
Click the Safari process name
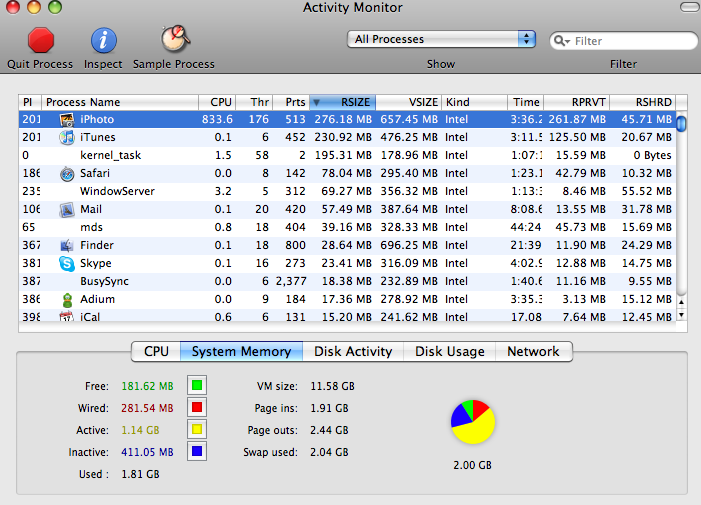click(x=95, y=173)
